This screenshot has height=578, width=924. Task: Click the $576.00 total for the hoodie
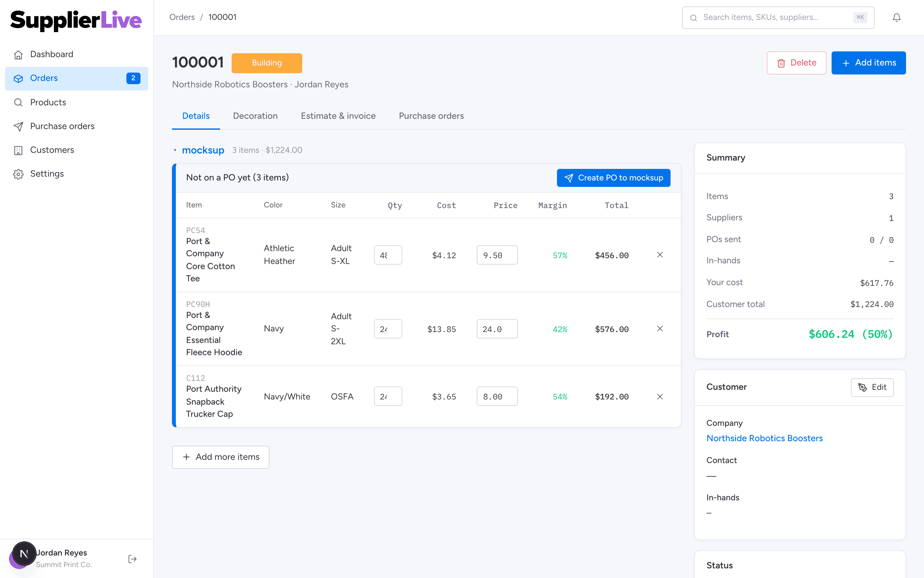coord(612,329)
